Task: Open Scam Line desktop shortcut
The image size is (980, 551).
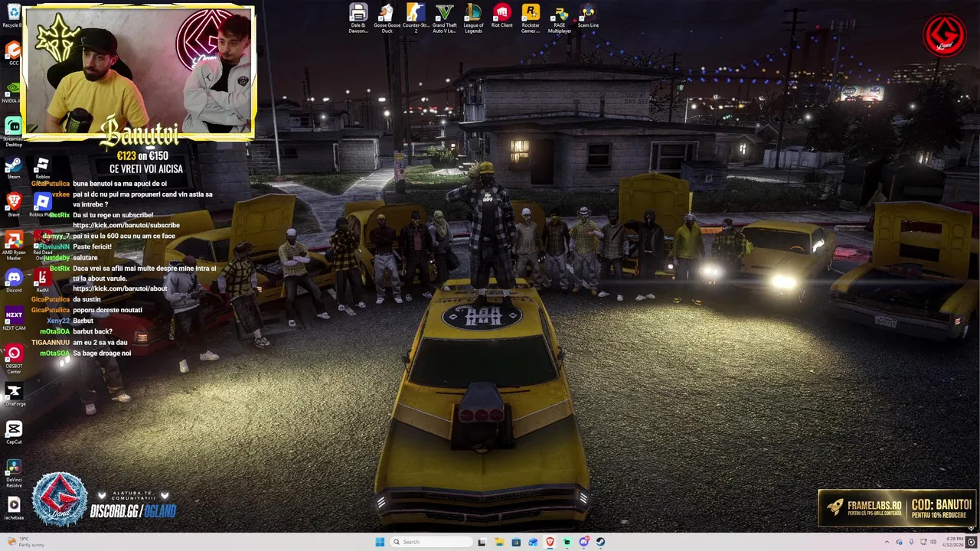Action: pyautogui.click(x=588, y=16)
